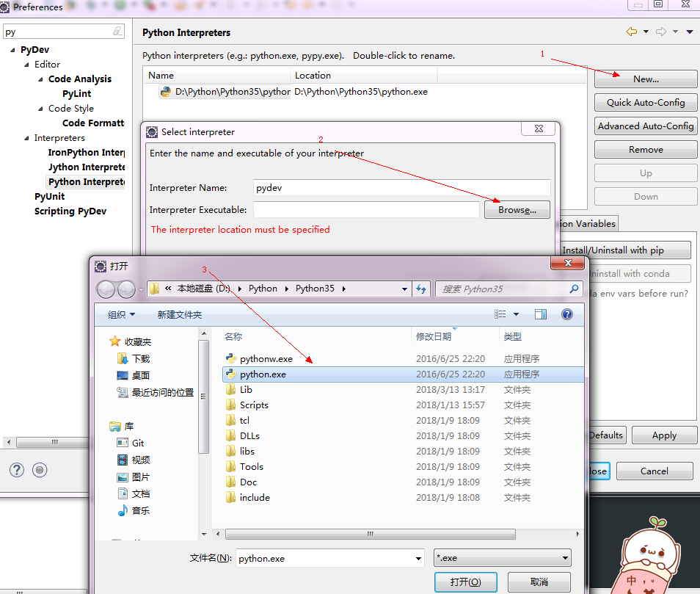Open the view mode dropdown arrow
This screenshot has height=594, width=700.
[x=516, y=314]
